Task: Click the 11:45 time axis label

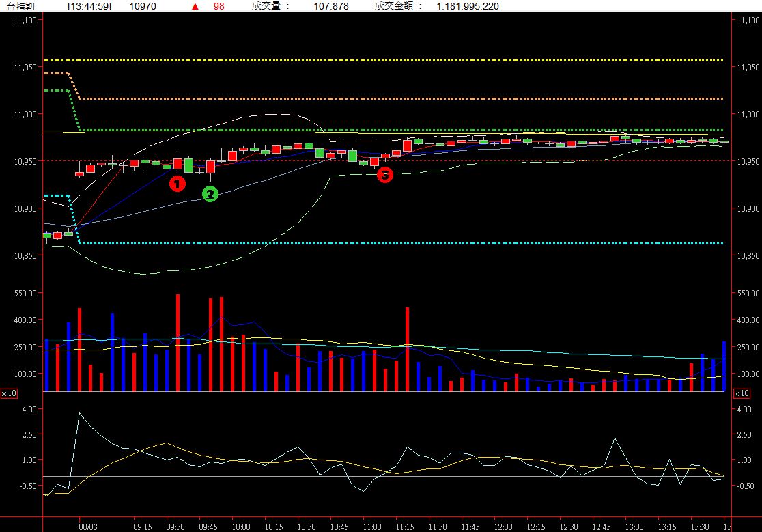Action: pyautogui.click(x=470, y=527)
